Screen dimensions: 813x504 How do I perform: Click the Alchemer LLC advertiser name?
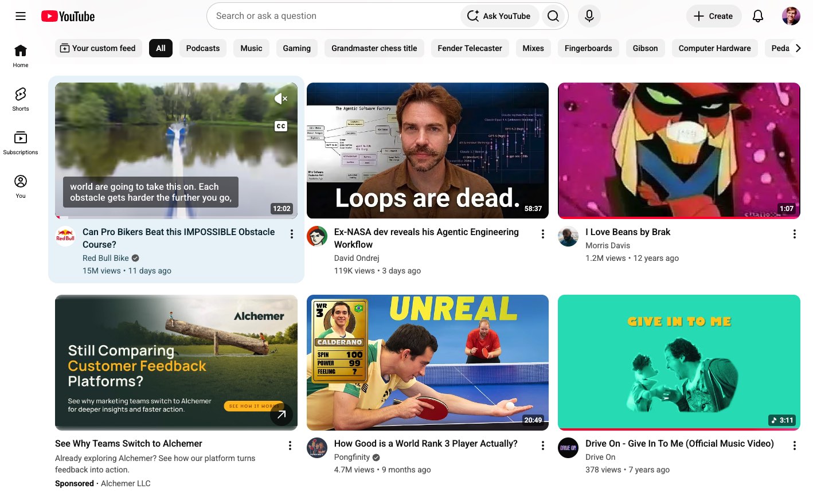tap(126, 483)
